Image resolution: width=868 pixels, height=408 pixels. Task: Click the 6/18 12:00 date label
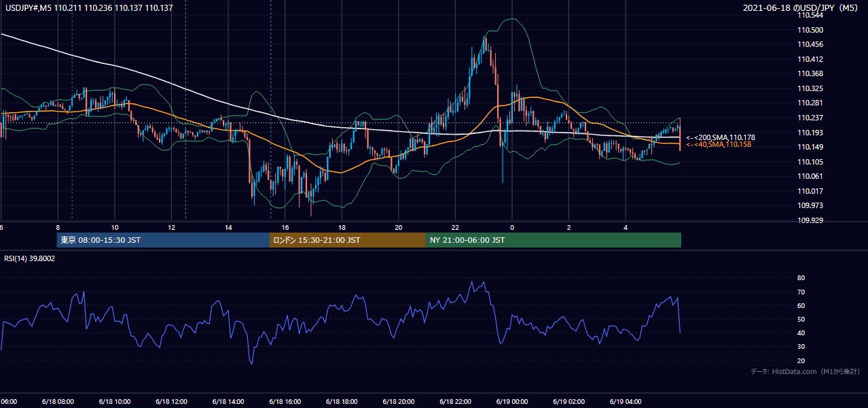[x=171, y=402]
